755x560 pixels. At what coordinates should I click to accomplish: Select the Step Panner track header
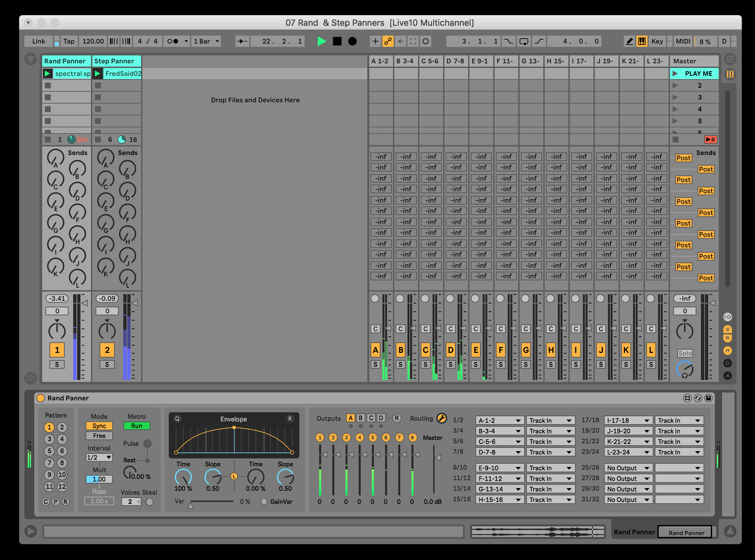pyautogui.click(x=117, y=61)
